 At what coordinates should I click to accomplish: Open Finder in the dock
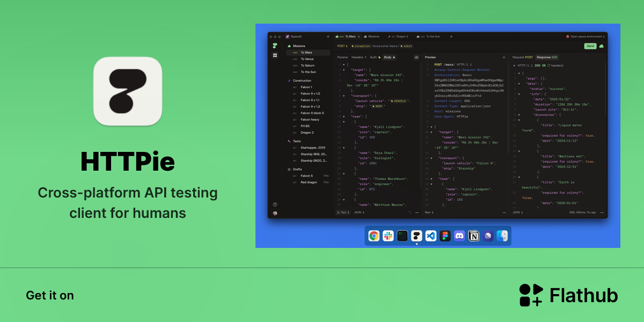coord(502,236)
